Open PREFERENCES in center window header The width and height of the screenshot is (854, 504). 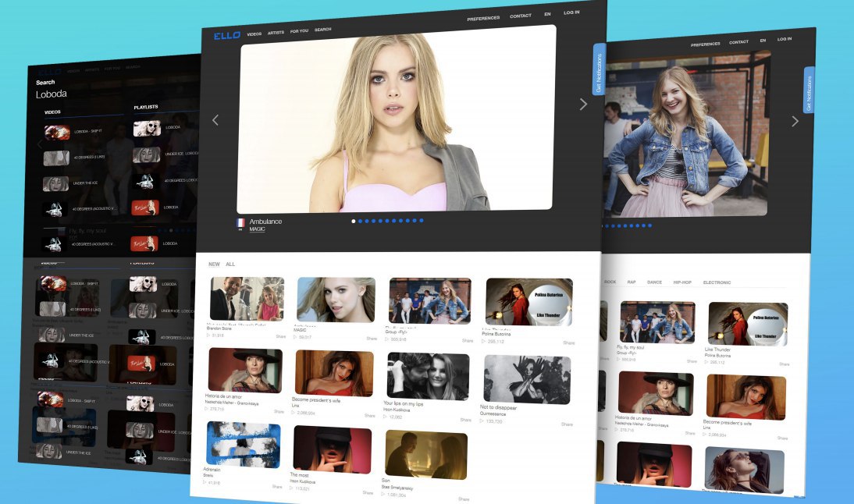click(x=483, y=18)
